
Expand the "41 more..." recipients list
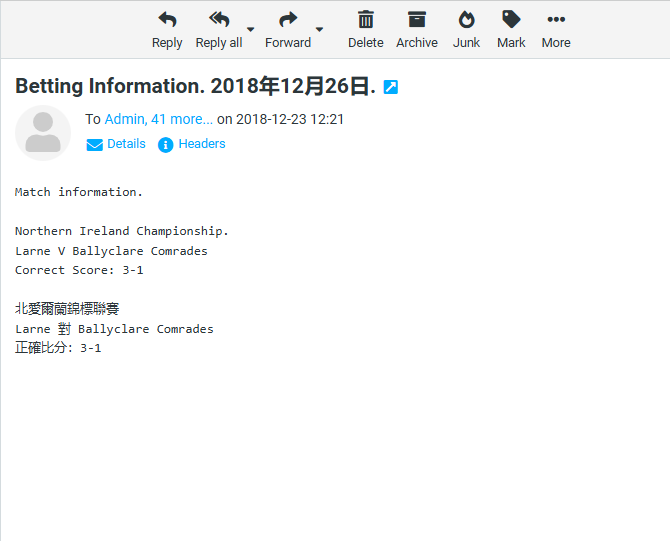pos(182,119)
